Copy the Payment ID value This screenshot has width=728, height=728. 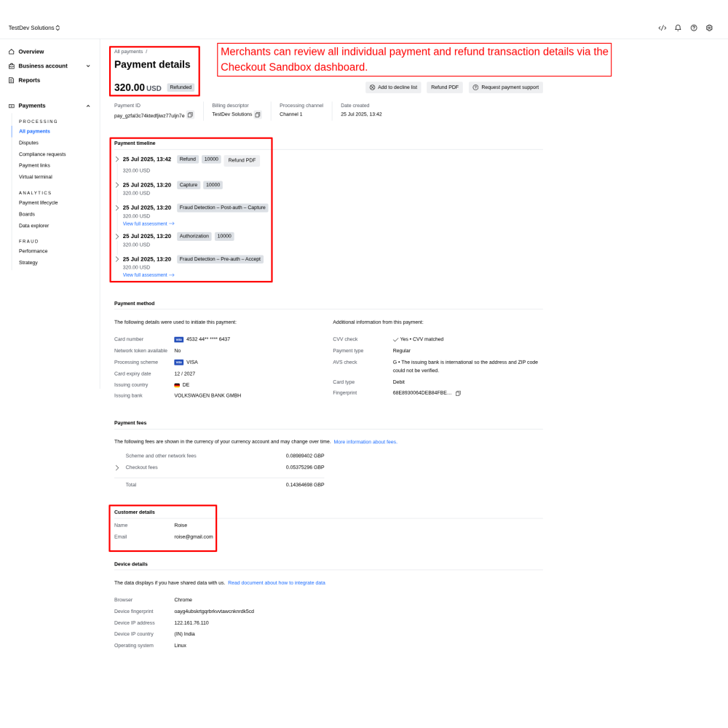coord(190,115)
